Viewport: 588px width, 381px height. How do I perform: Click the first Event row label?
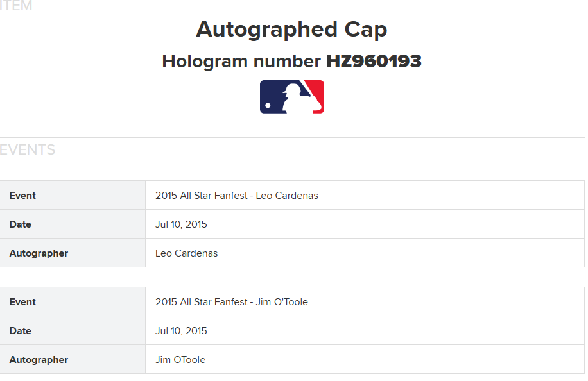[22, 196]
